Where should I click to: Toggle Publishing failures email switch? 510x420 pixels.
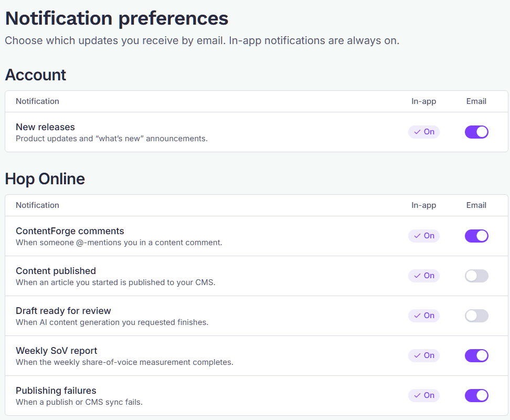point(476,396)
